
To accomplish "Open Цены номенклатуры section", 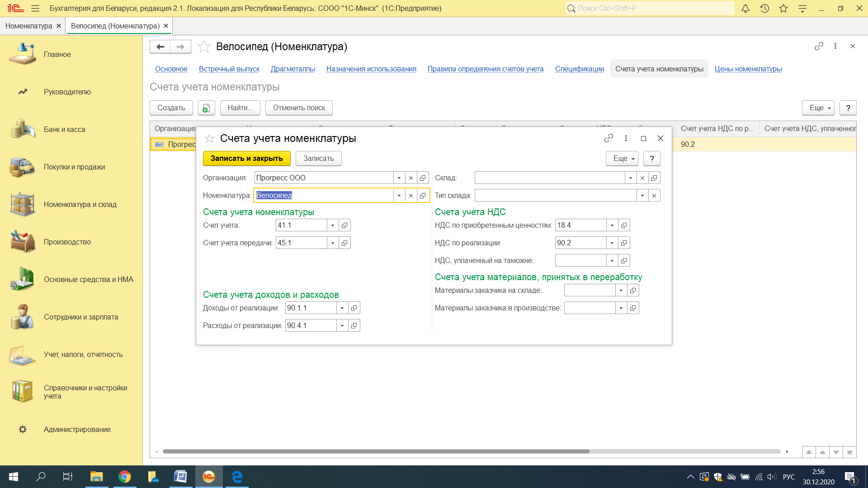I will pos(748,69).
